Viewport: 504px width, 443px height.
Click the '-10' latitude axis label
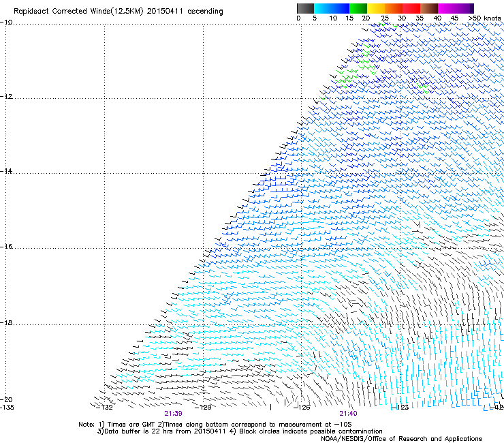coord(6,22)
